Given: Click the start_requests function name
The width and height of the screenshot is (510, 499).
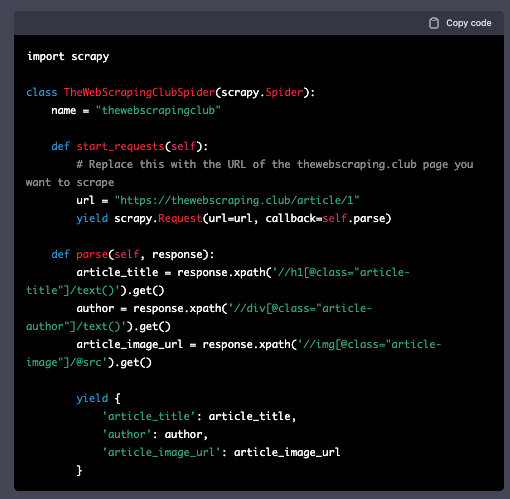Looking at the screenshot, I should click(120, 146).
